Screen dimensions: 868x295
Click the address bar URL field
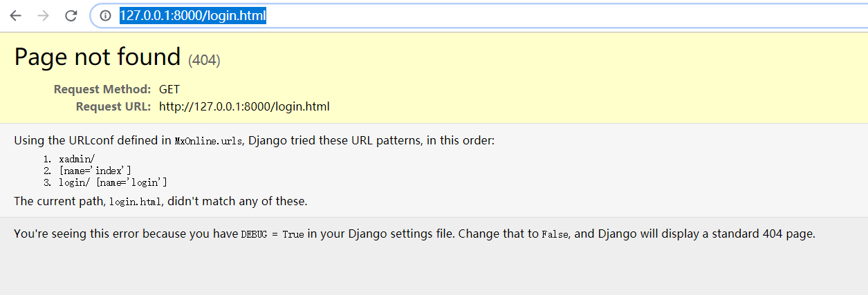coord(415,16)
